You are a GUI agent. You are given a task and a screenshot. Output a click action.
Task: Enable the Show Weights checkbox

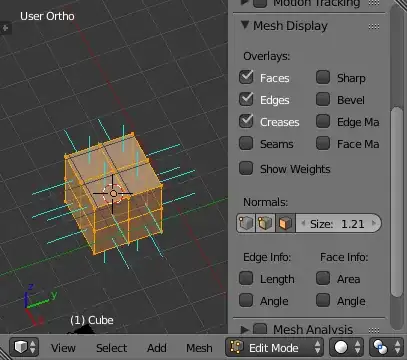pyautogui.click(x=246, y=168)
